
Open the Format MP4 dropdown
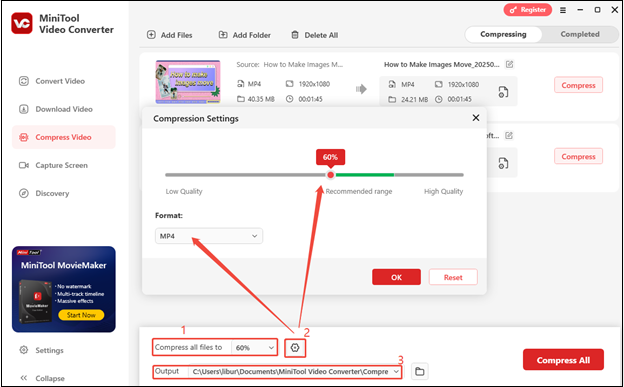tap(209, 236)
